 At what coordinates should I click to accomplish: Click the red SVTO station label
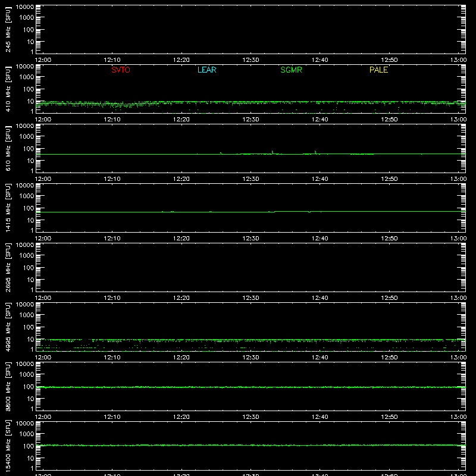point(121,70)
